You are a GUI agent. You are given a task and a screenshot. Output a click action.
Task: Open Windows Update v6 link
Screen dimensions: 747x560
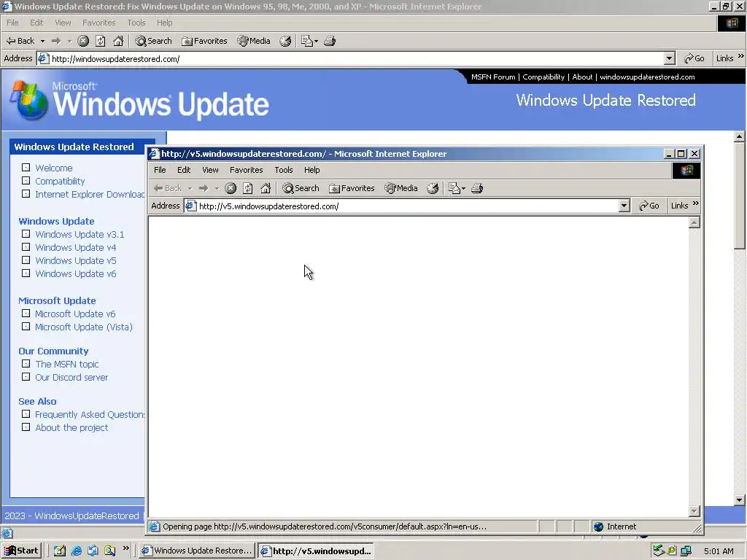pos(76,274)
